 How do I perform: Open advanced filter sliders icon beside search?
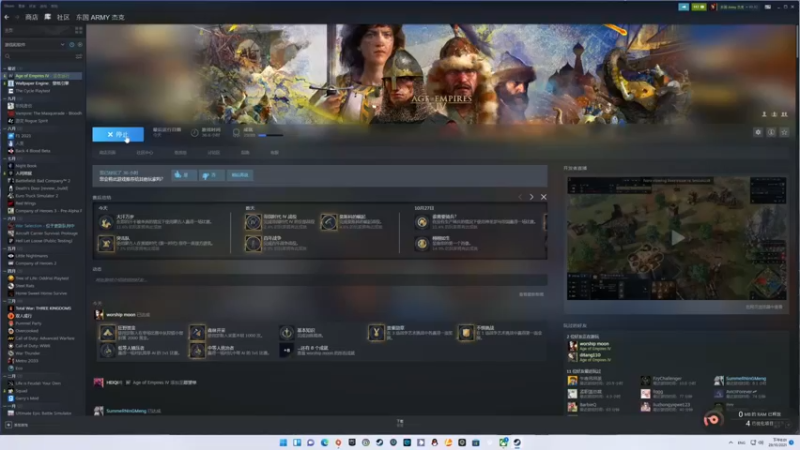pyautogui.click(x=79, y=56)
